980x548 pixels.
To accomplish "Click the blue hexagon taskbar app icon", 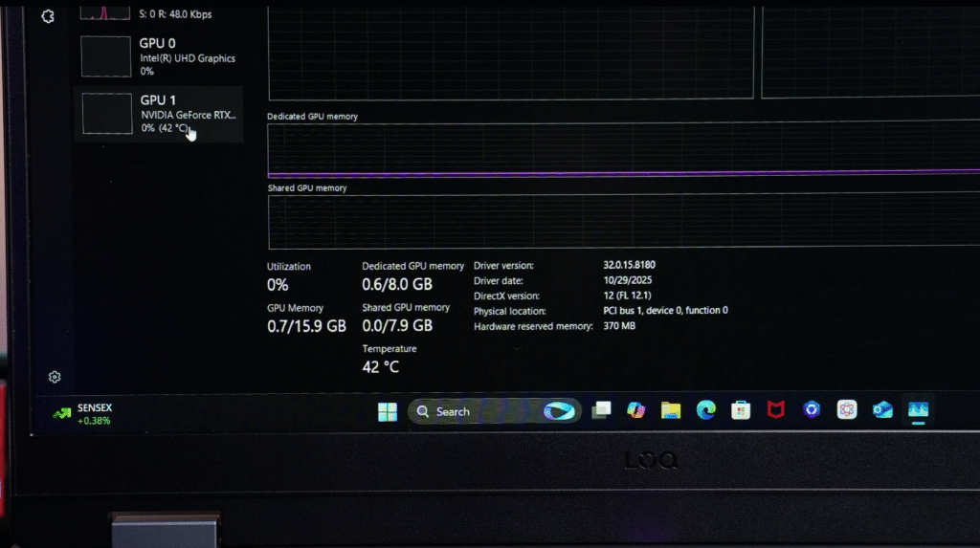I will click(x=812, y=410).
